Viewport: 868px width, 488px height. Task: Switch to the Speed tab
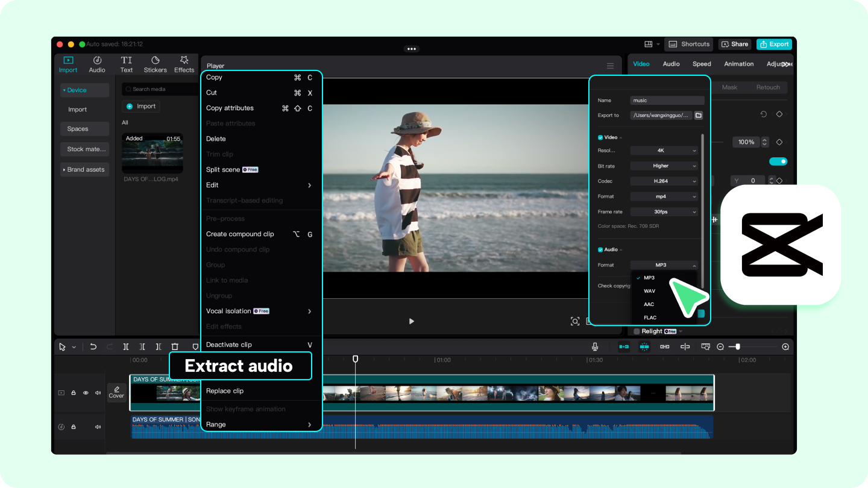(701, 63)
